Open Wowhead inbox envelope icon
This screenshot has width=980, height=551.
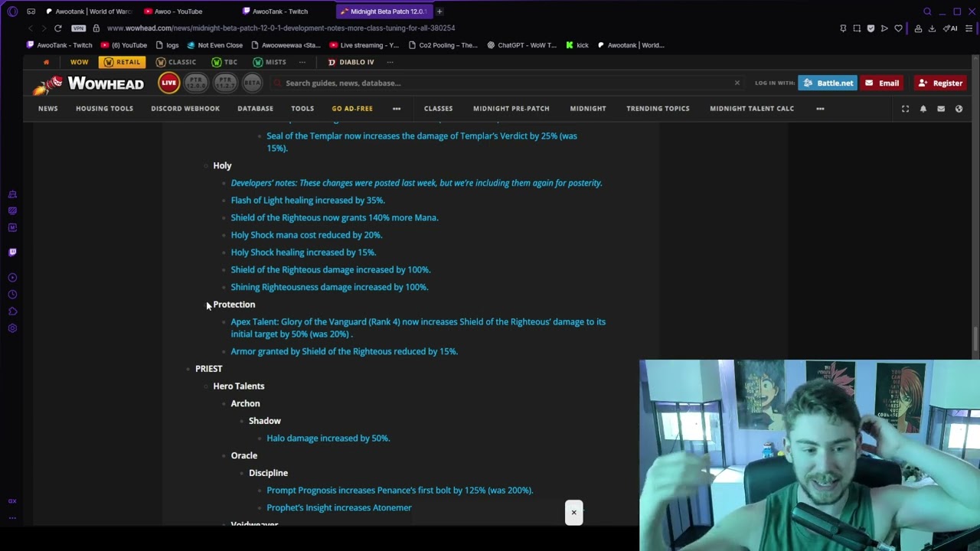(941, 109)
